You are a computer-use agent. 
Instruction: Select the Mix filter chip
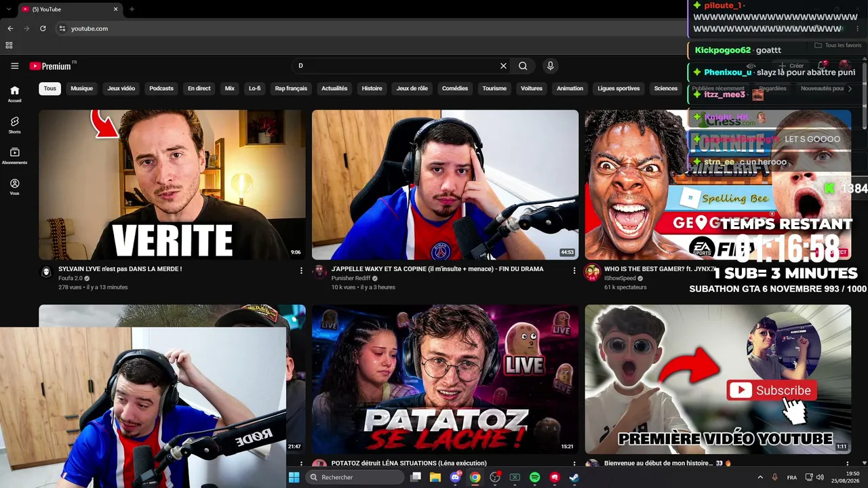click(230, 88)
